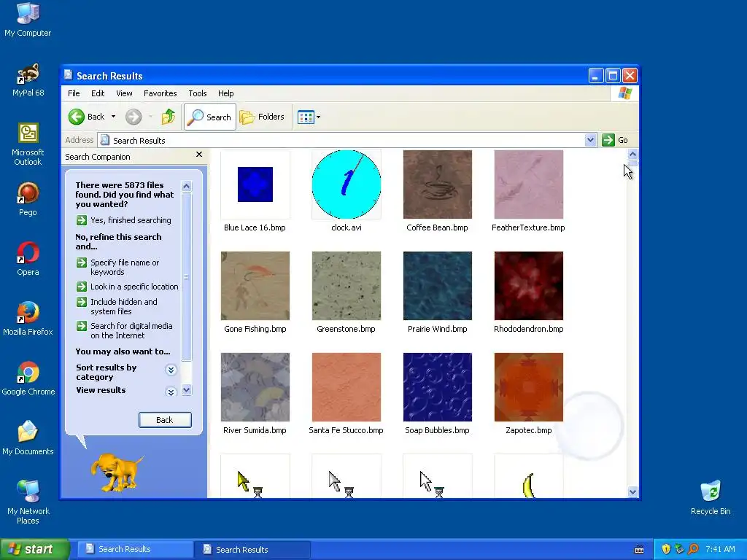Choose Look in a specific location
747x560 pixels.
coord(128,287)
